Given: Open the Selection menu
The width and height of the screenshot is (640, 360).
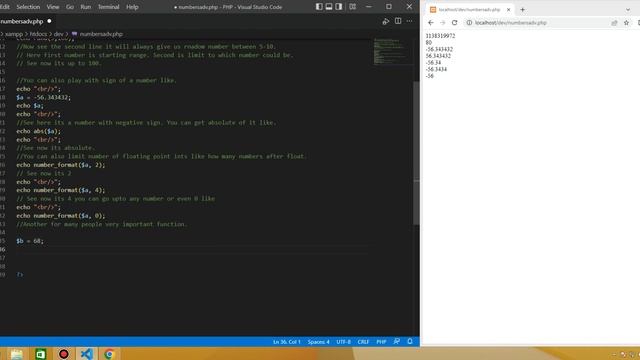Looking at the screenshot, I should click(28, 7).
